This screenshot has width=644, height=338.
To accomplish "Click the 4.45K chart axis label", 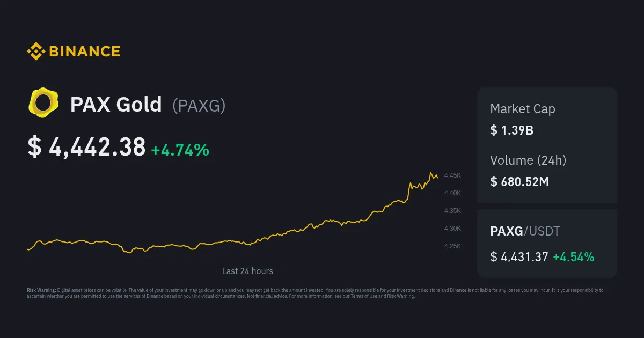I will (452, 175).
